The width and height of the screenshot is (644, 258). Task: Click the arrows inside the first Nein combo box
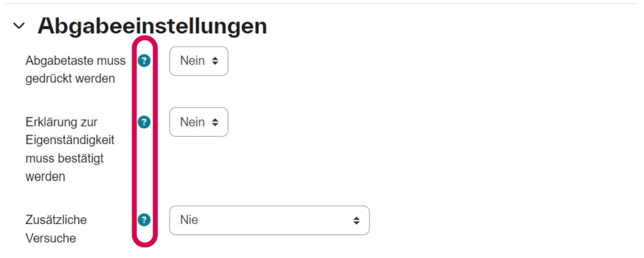(215, 61)
